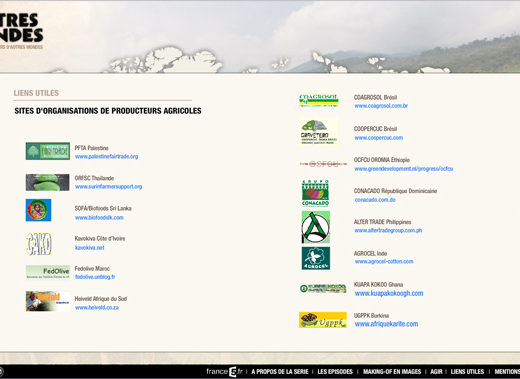This screenshot has width=520, height=379.
Task: Click the france5.fr logo in footer
Action: (x=224, y=371)
